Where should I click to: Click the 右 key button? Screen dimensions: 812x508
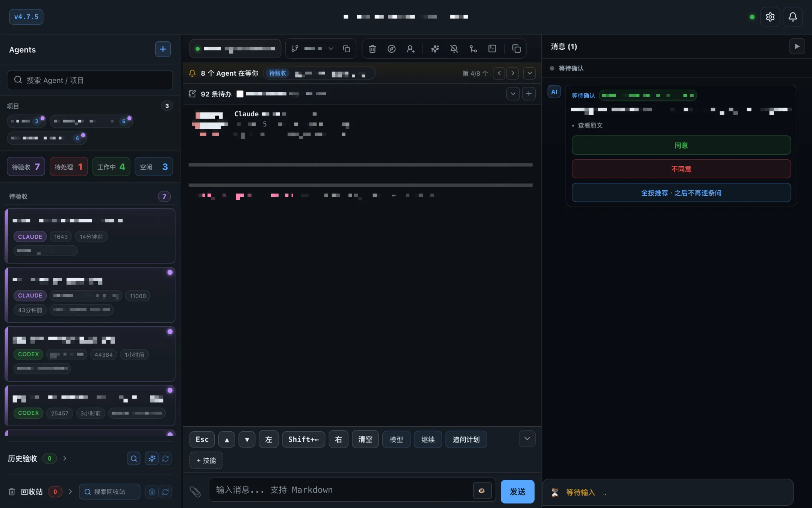coord(338,439)
